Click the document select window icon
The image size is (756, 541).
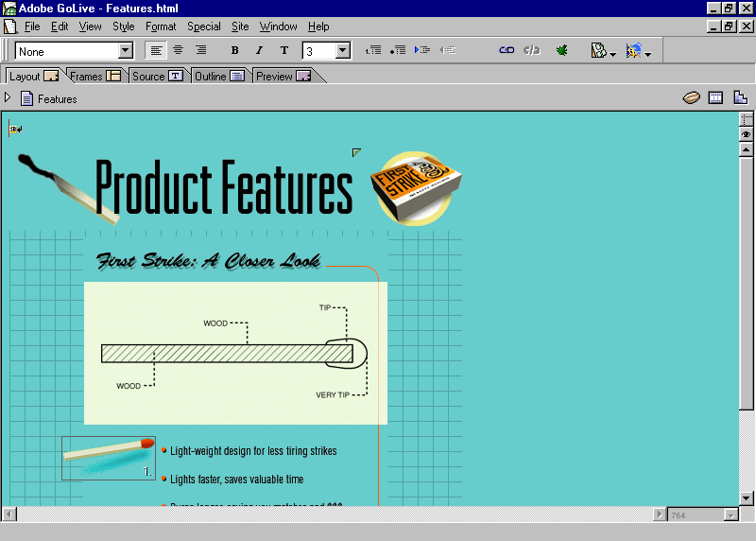click(598, 50)
